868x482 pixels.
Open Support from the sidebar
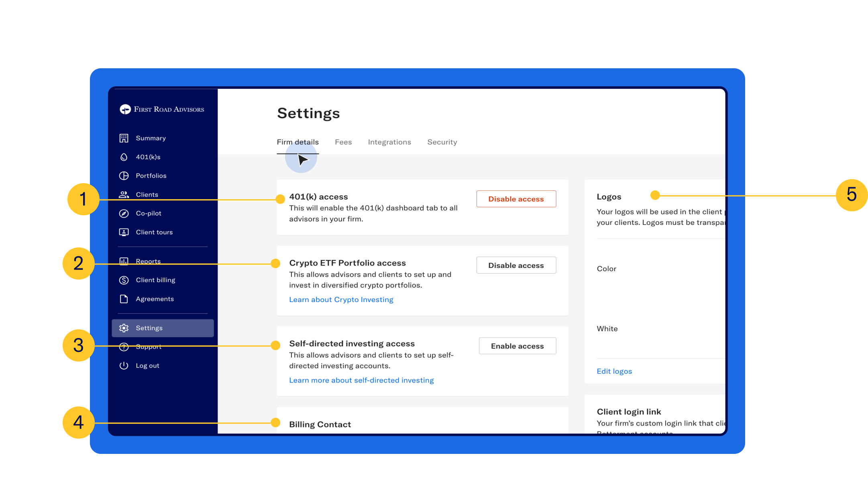[x=149, y=347]
